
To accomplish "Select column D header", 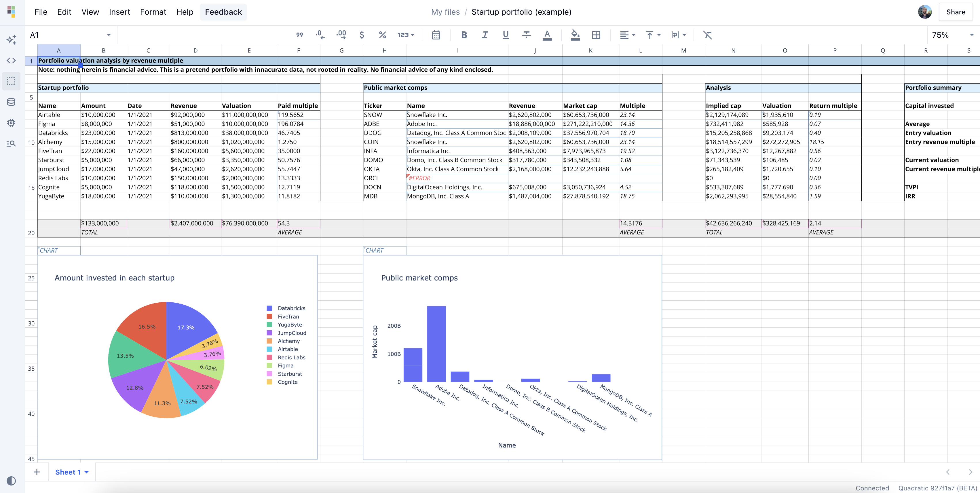I will [195, 50].
